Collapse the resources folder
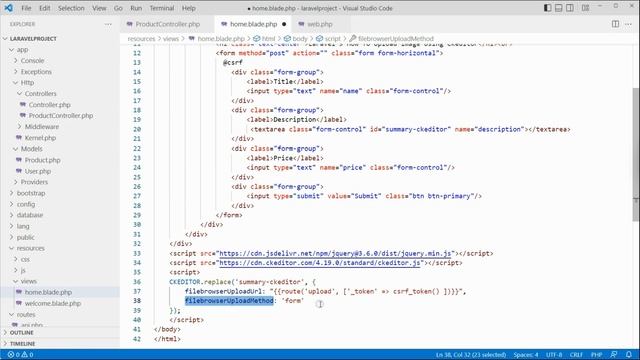The width and height of the screenshot is (640, 360). click(x=31, y=248)
